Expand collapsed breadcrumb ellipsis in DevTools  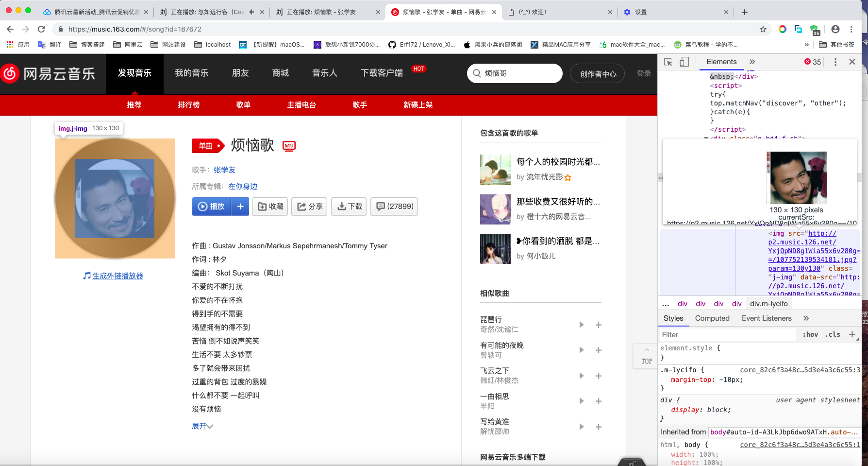coord(666,304)
